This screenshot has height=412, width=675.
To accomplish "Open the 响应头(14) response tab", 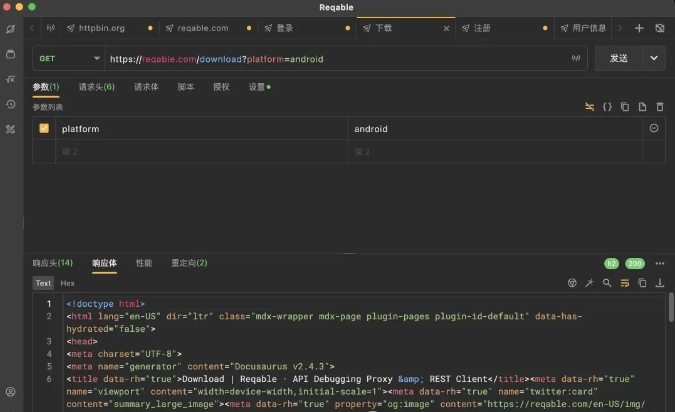I will pyautogui.click(x=53, y=263).
